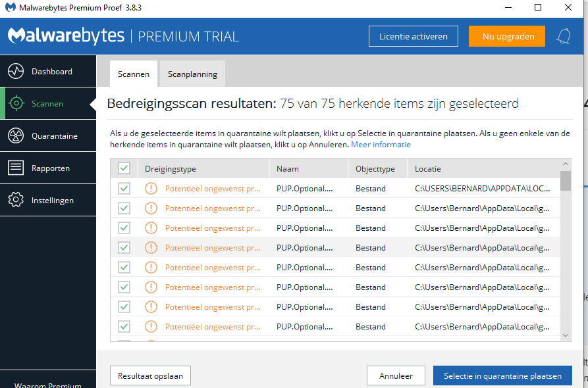This screenshot has height=388, width=588.
Task: Click the Malwarebytes icon in the title bar
Action: tap(9, 7)
